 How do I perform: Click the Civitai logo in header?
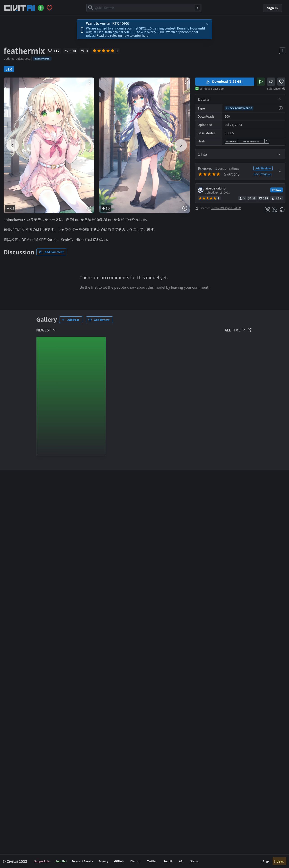click(x=19, y=8)
